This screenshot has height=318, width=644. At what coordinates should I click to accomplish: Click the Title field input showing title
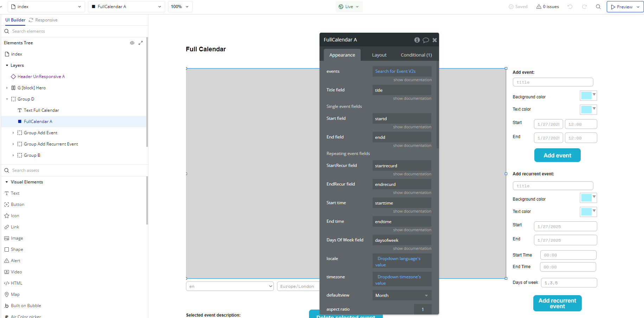tap(402, 90)
